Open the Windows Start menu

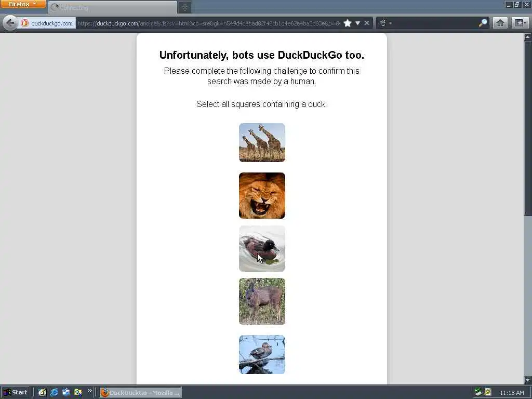[16, 393]
